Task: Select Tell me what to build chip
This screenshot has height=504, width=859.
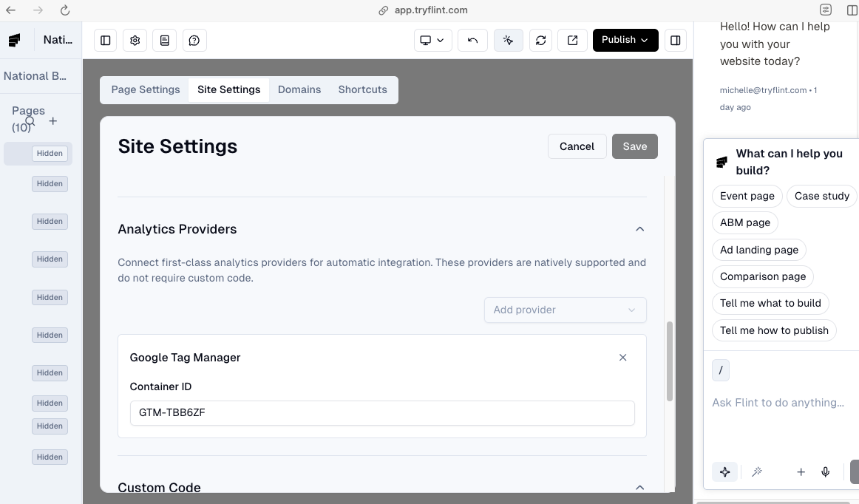Action: pos(770,304)
